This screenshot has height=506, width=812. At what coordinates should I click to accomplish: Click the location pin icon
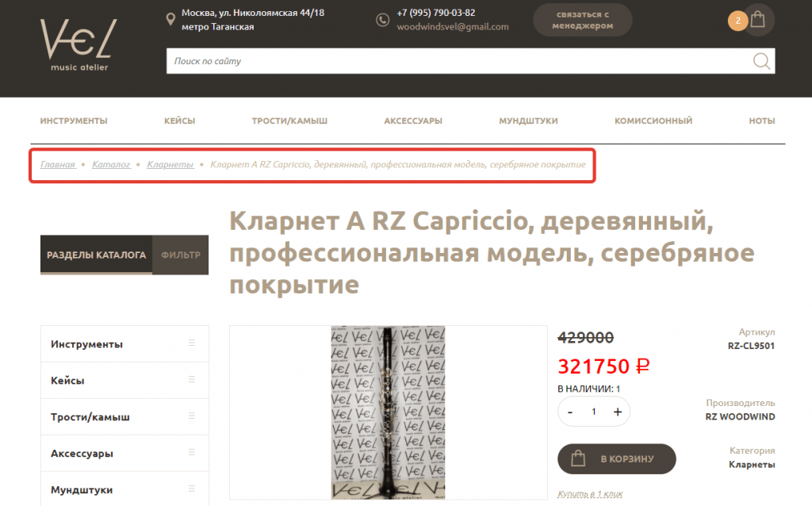tap(170, 20)
